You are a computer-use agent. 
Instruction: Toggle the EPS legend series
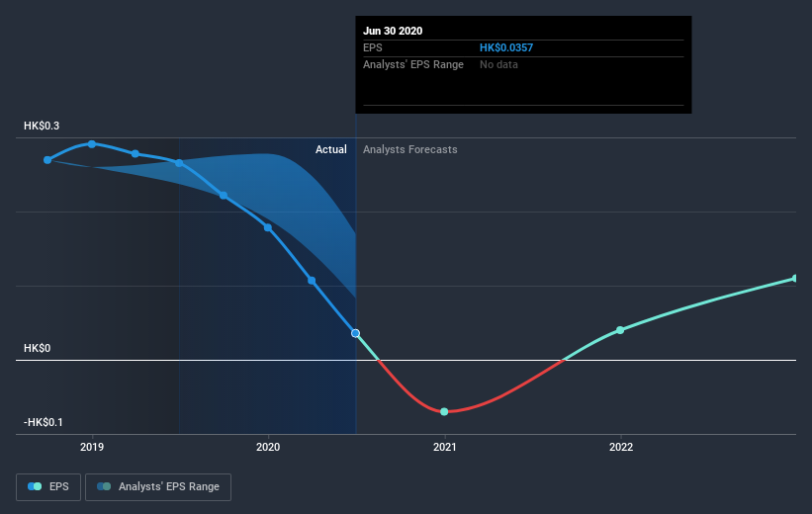48,486
